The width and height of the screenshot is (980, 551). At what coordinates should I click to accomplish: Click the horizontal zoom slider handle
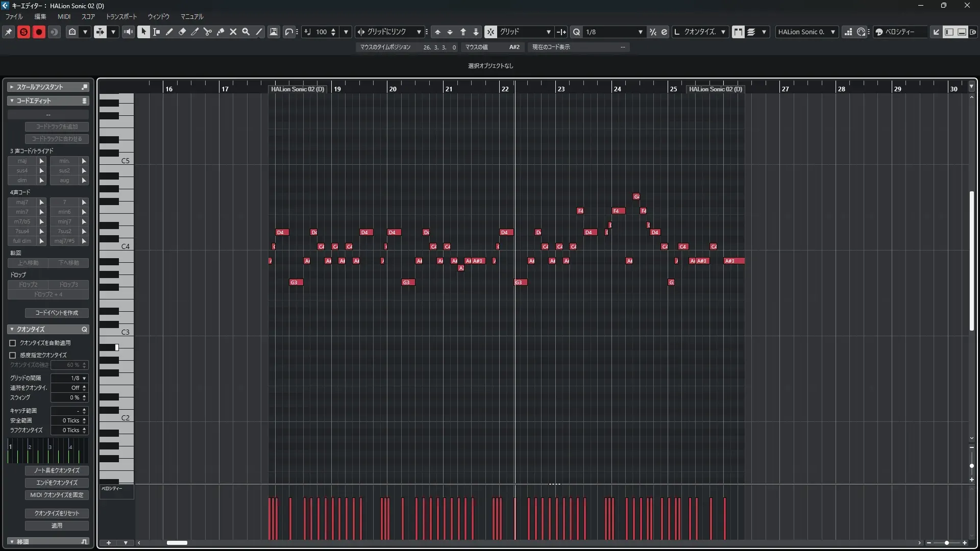(x=947, y=543)
